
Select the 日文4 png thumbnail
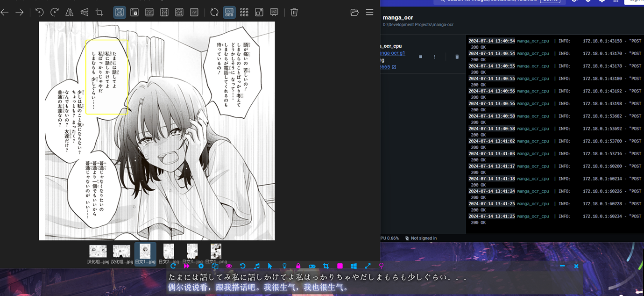(x=216, y=254)
